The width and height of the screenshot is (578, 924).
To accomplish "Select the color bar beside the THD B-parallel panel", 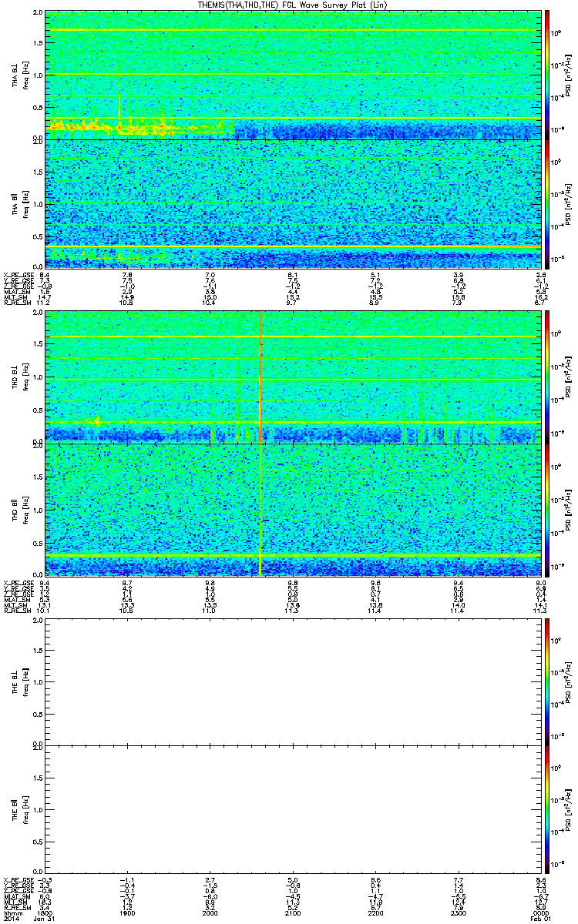I will (x=547, y=509).
